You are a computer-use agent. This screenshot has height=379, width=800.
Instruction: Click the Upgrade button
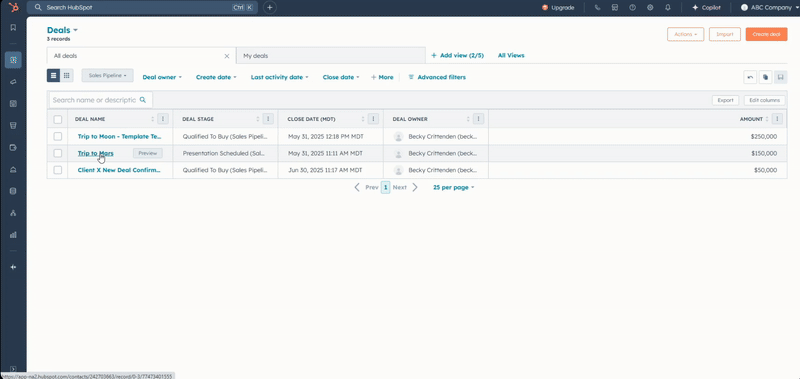point(558,8)
